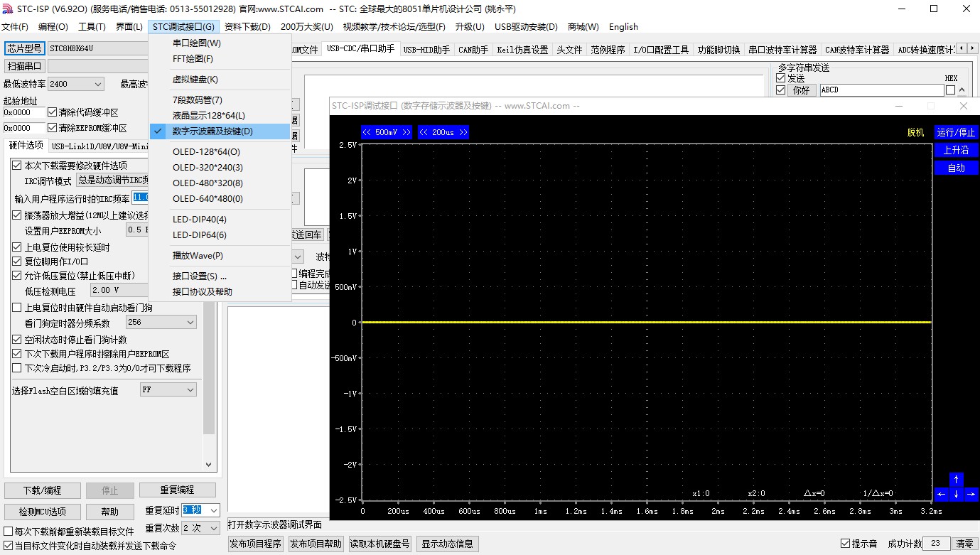The width and height of the screenshot is (980, 555).
Task: Click the 你好 send button
Action: [x=801, y=90]
